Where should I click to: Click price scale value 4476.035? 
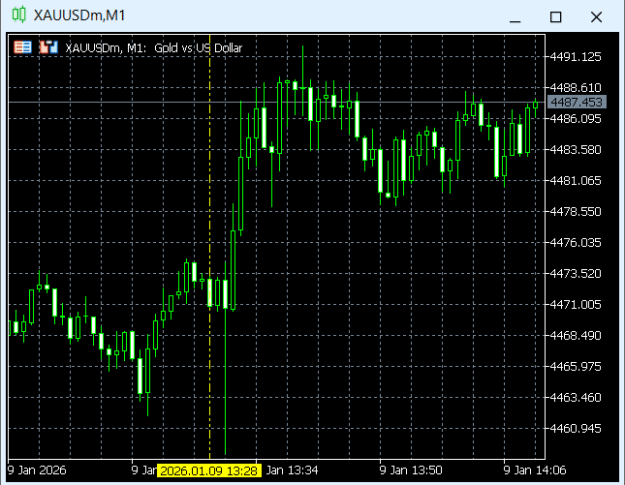(576, 243)
